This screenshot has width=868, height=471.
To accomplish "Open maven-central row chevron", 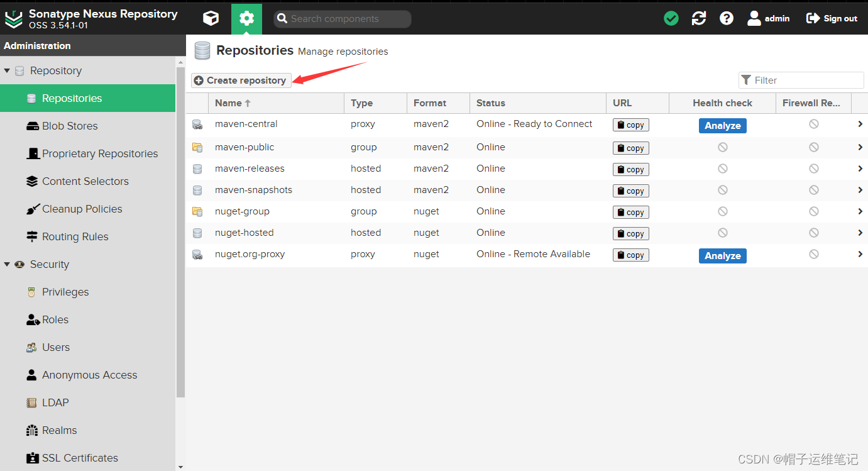I will [860, 124].
